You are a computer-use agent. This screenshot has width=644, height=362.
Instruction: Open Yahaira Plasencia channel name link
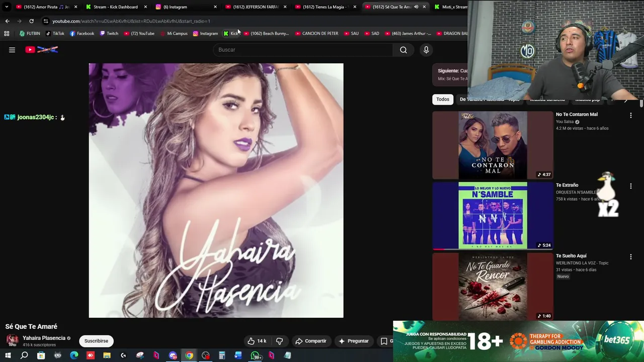[44, 338]
